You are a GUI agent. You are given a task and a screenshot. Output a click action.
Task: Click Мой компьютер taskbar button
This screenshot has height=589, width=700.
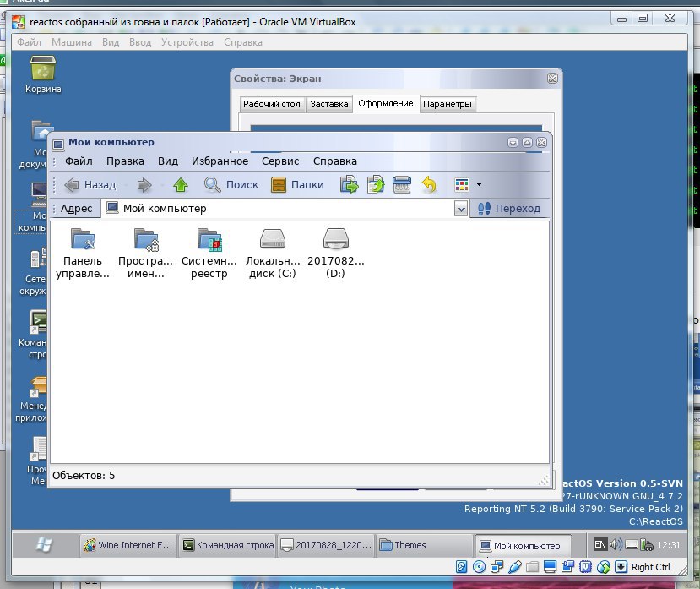tap(523, 546)
